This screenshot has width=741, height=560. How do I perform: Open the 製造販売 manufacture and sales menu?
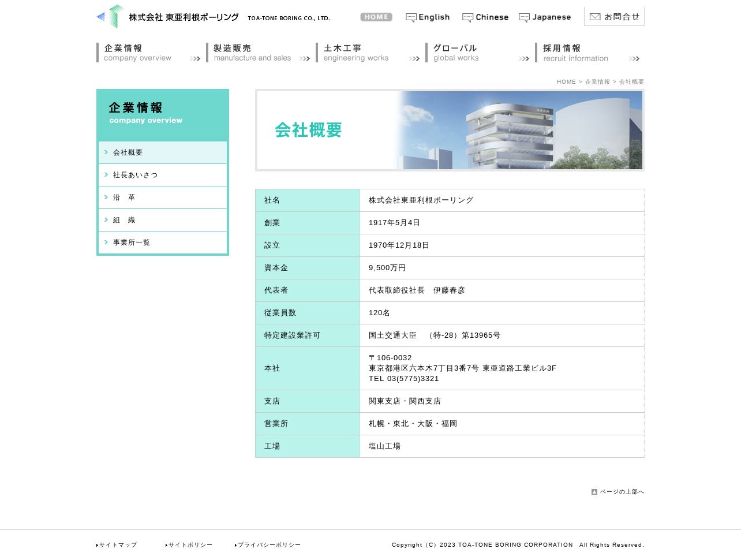[x=258, y=53]
